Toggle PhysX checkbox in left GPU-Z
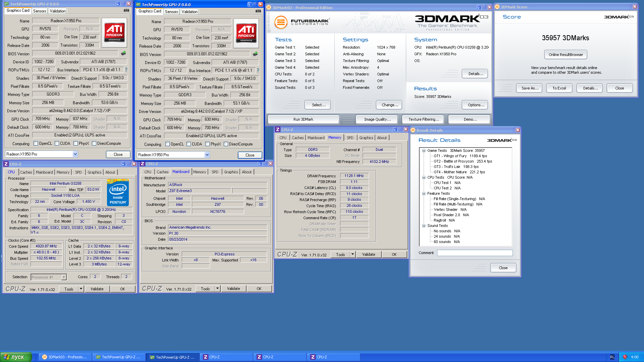The image size is (644, 362). [76, 143]
